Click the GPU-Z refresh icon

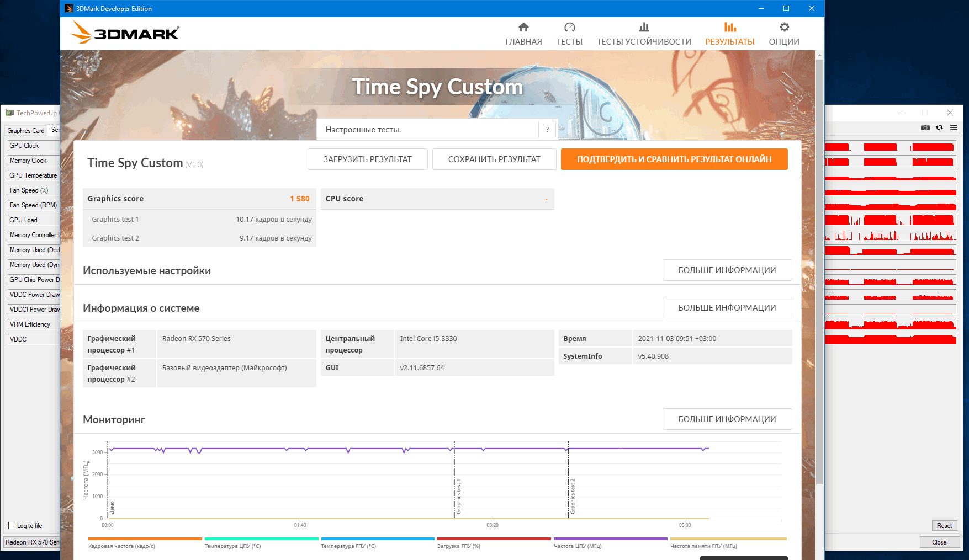[939, 127]
